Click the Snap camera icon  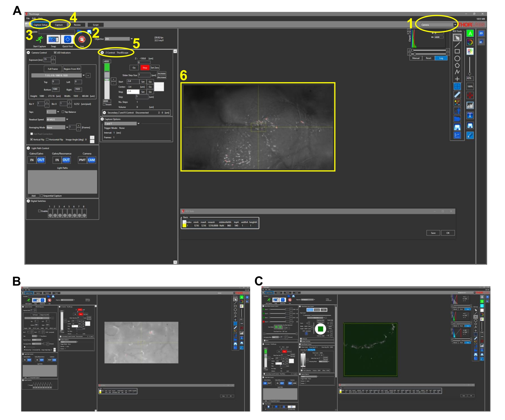pyautogui.click(x=53, y=40)
